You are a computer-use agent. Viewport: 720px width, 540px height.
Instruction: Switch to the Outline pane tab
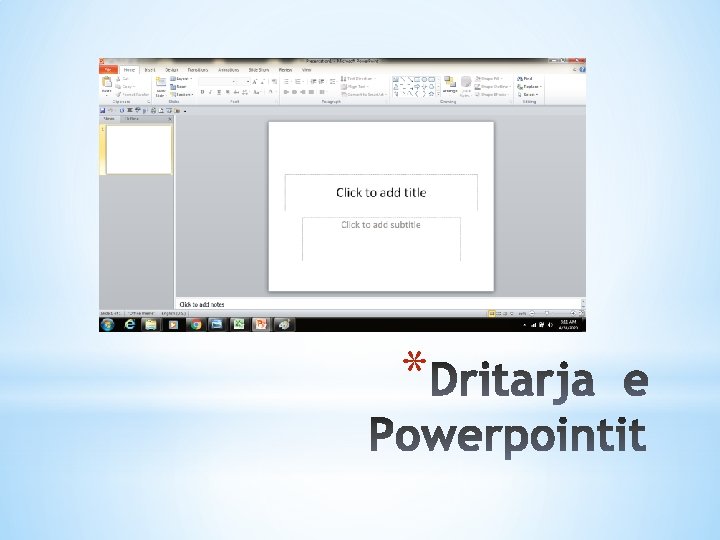pos(132,119)
